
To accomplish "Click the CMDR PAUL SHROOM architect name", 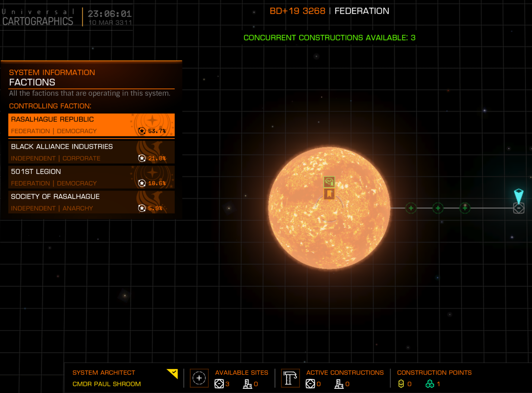I will (x=106, y=384).
